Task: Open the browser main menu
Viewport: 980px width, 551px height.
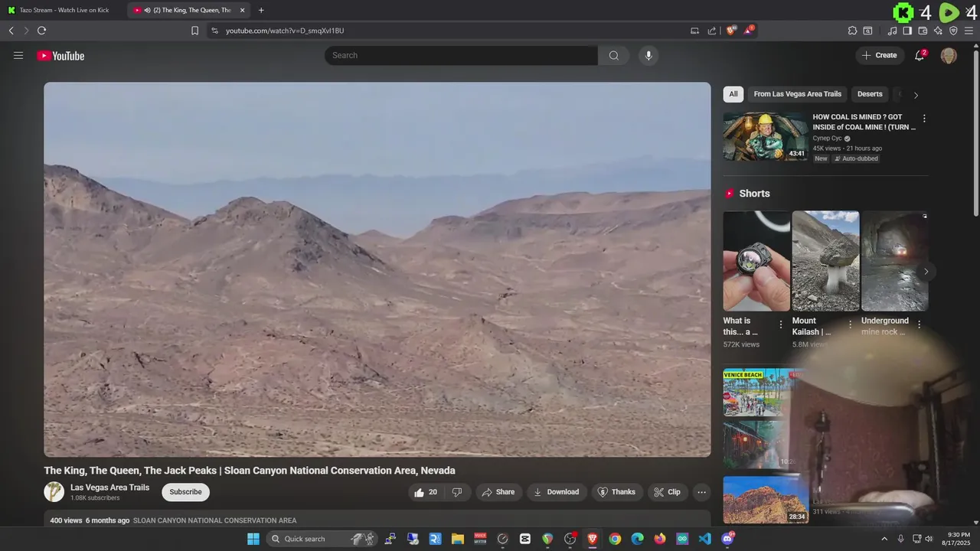Action: [969, 31]
